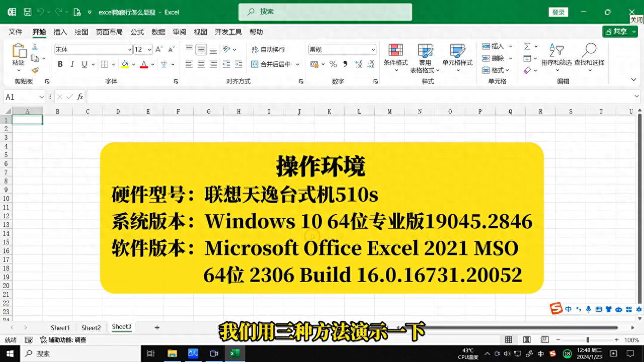Apply the red font color icon

pos(144,64)
